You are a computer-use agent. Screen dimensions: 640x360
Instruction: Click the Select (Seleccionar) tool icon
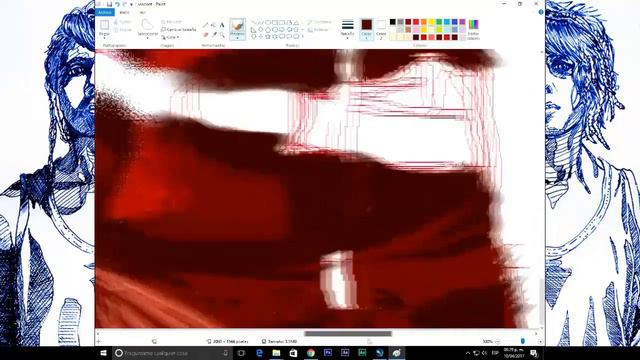pyautogui.click(x=147, y=24)
